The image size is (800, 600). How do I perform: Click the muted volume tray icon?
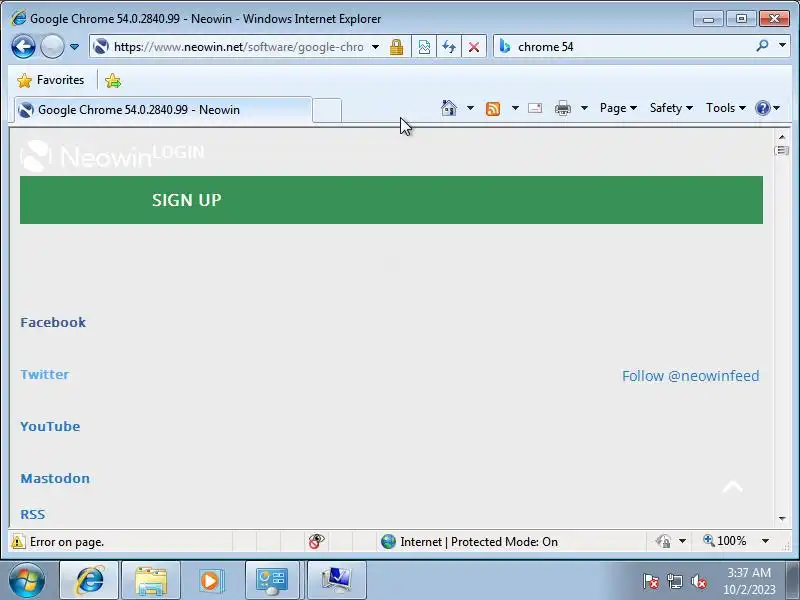[698, 581]
